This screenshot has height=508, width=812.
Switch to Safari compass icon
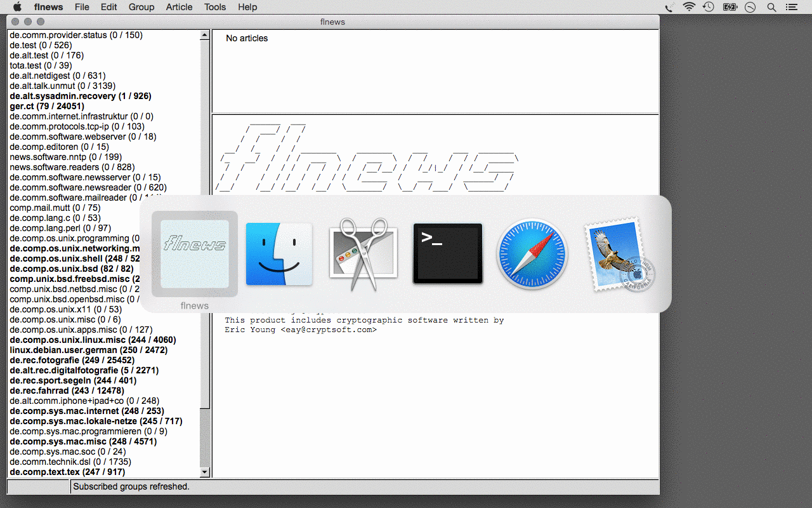pyautogui.click(x=532, y=253)
